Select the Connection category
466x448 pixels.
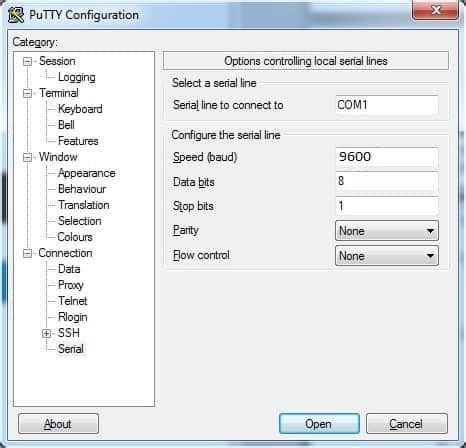[x=65, y=253]
